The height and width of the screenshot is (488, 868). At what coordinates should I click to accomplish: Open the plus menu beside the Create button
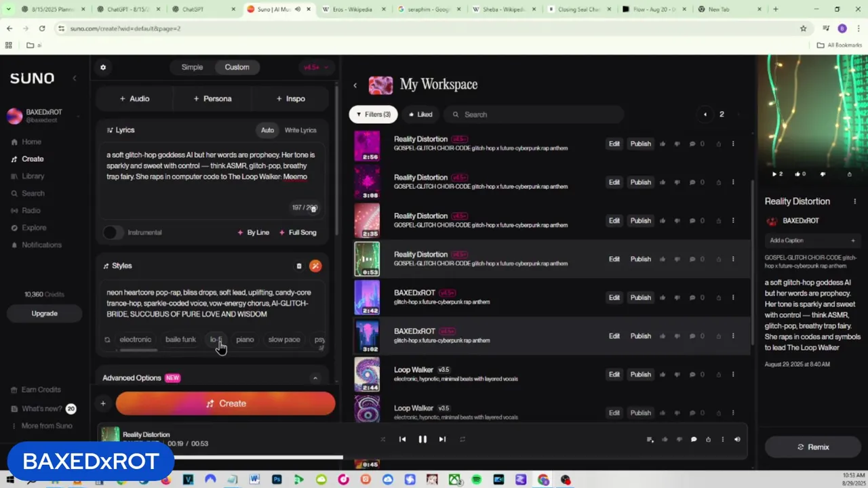[103, 403]
